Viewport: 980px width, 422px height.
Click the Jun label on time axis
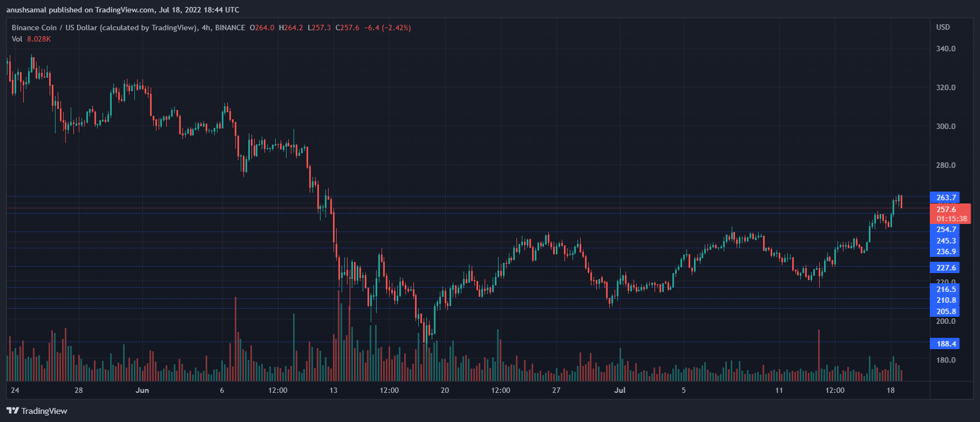tap(142, 390)
